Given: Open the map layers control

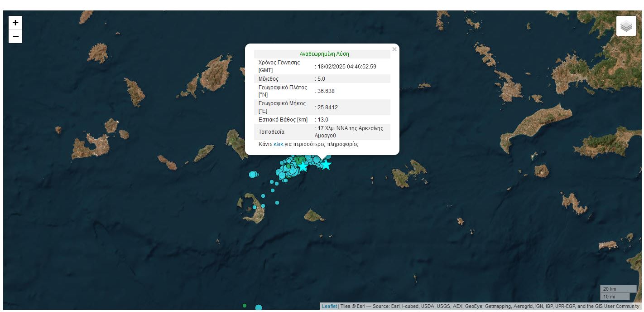Looking at the screenshot, I should coord(626,26).
